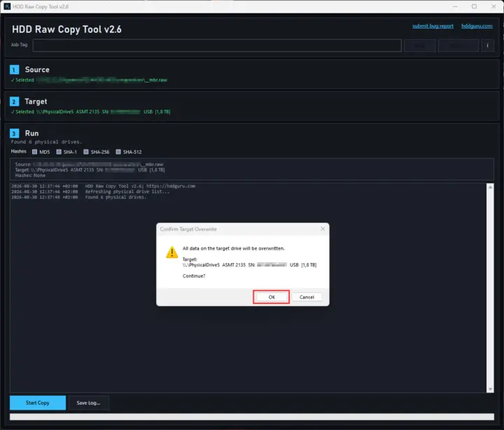The height and width of the screenshot is (430, 504).
Task: Click log line 'Refreshing physical drive list...'
Action: click(x=127, y=192)
